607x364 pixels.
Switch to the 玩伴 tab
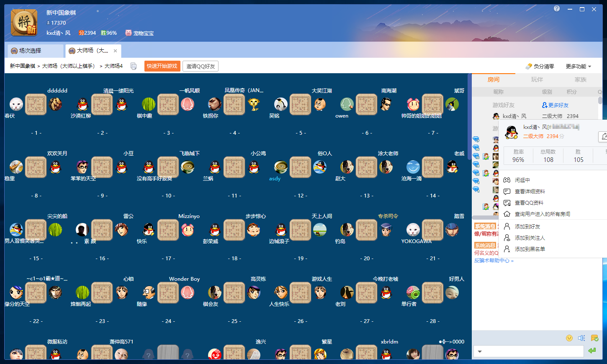pos(537,79)
